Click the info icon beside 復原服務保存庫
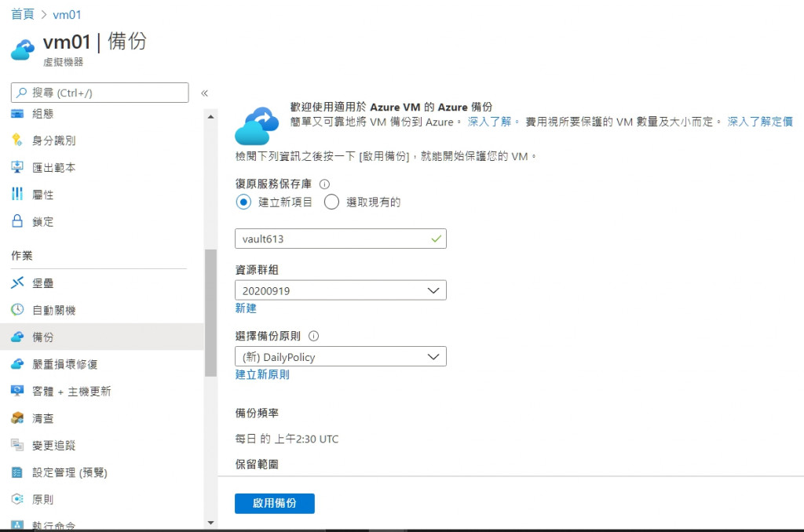Image resolution: width=804 pixels, height=532 pixels. click(x=324, y=184)
